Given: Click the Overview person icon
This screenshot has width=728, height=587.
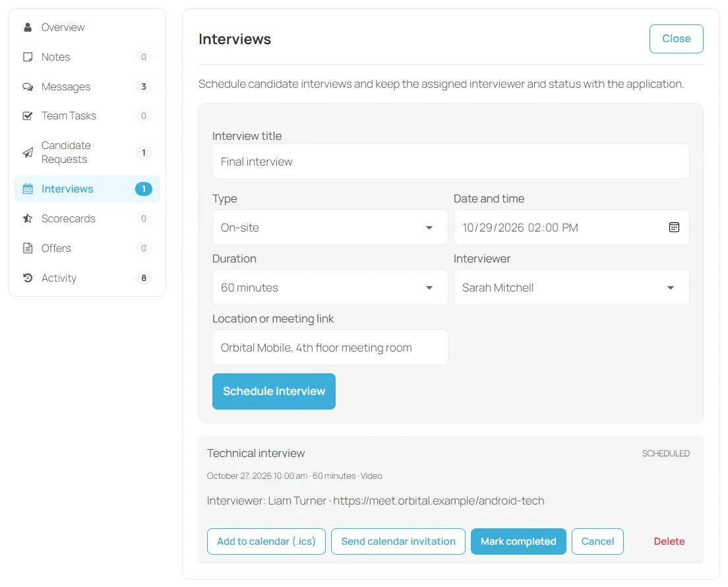Looking at the screenshot, I should point(28,28).
